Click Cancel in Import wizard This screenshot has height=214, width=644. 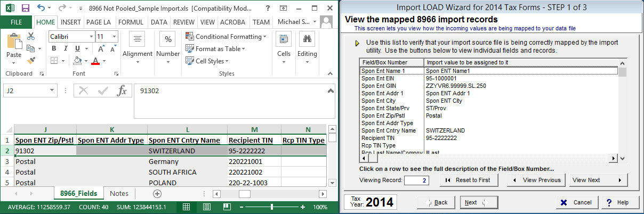(x=577, y=202)
